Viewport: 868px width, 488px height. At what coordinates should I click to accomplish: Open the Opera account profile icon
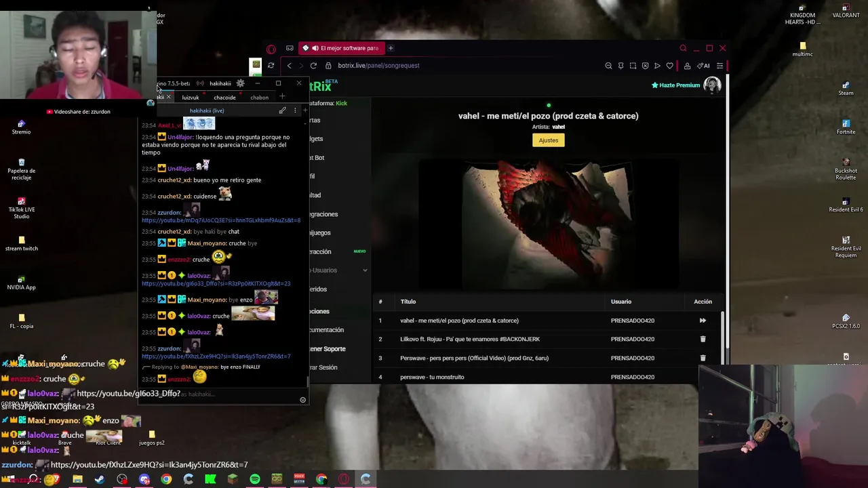[687, 66]
